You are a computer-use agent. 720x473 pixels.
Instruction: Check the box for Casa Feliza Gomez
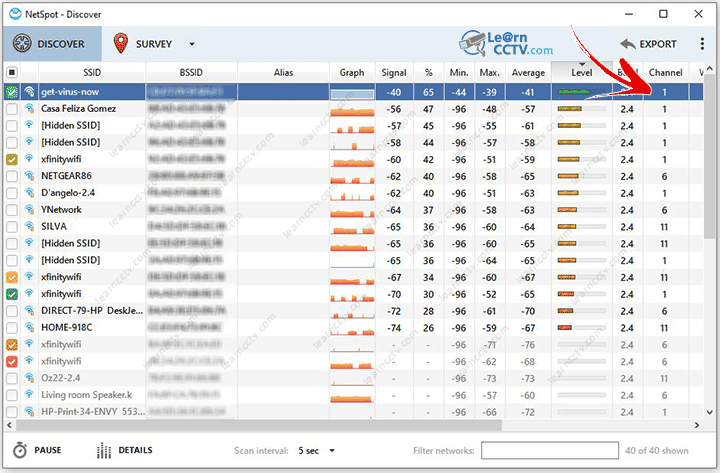[x=12, y=109]
